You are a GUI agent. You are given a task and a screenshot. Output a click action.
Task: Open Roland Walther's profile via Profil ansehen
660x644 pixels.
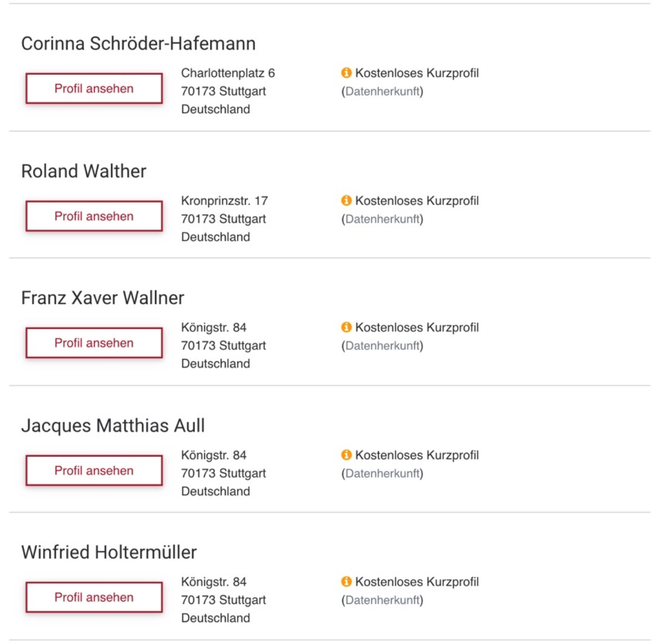[94, 216]
